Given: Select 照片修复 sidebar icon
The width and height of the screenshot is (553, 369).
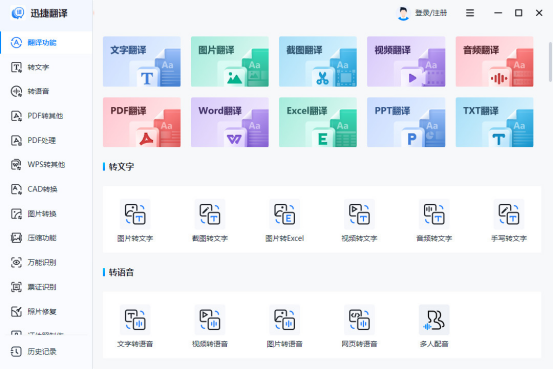Looking at the screenshot, I should [16, 311].
